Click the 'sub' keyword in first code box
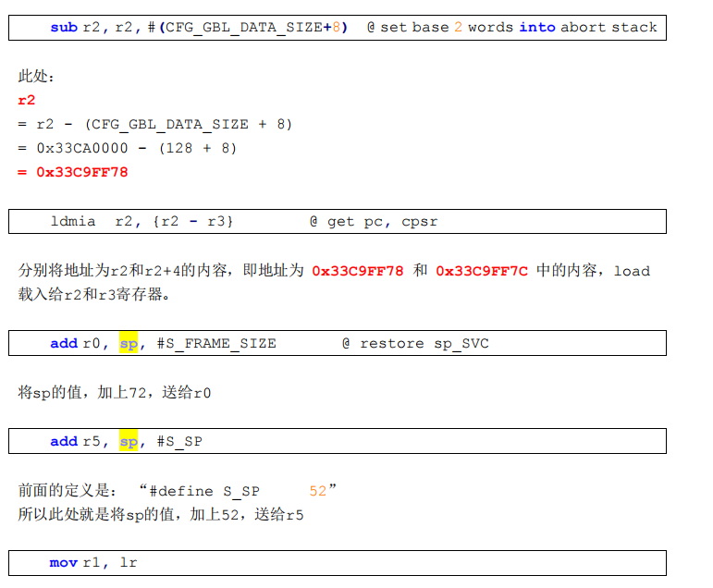 (x=64, y=28)
